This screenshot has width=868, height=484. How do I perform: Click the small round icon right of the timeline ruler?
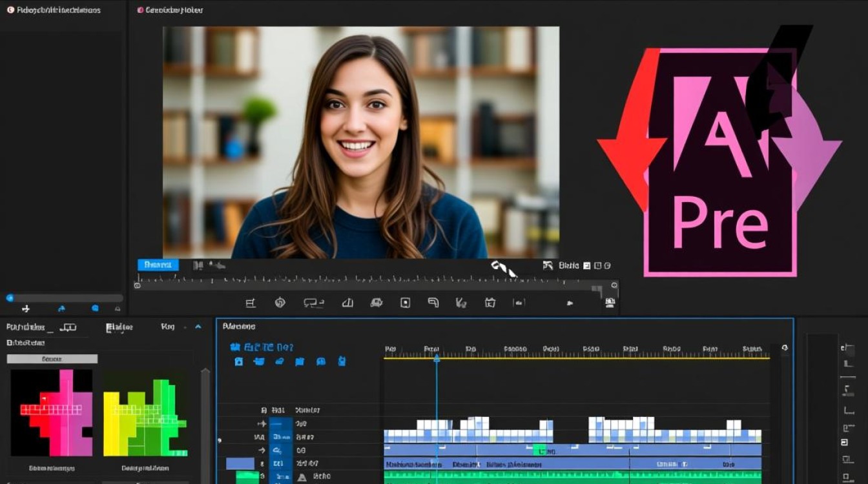(785, 348)
